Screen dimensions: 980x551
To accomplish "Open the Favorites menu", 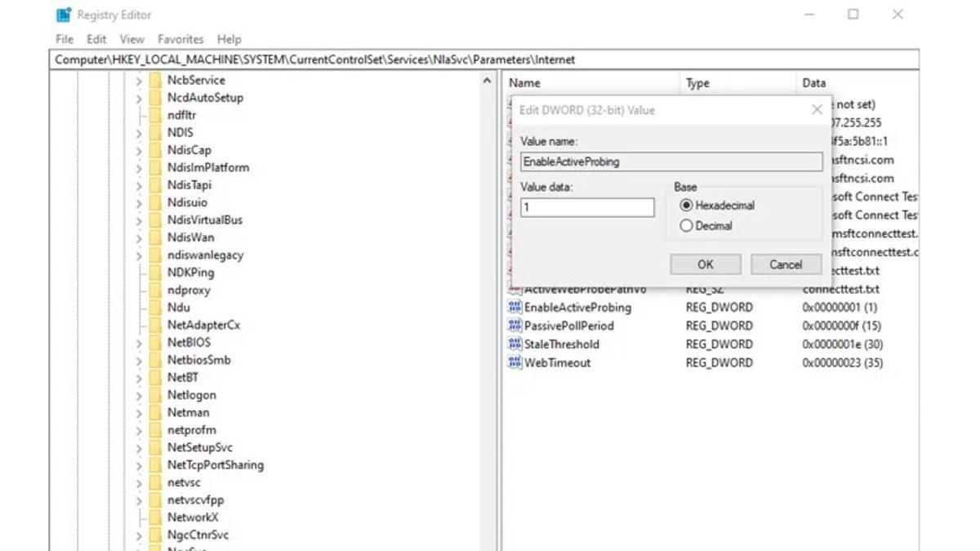I will coord(180,38).
